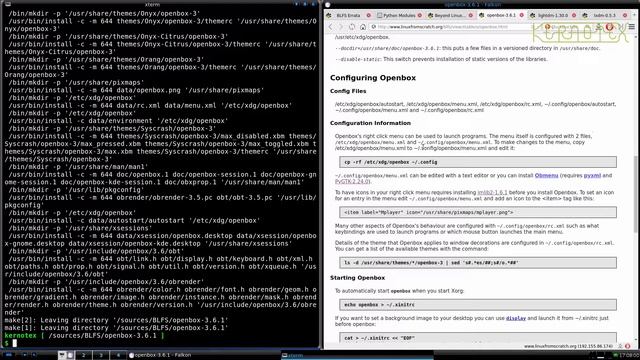Close the lxdm-0.5.3 tab
The width and height of the screenshot is (640, 360).
[624, 16]
